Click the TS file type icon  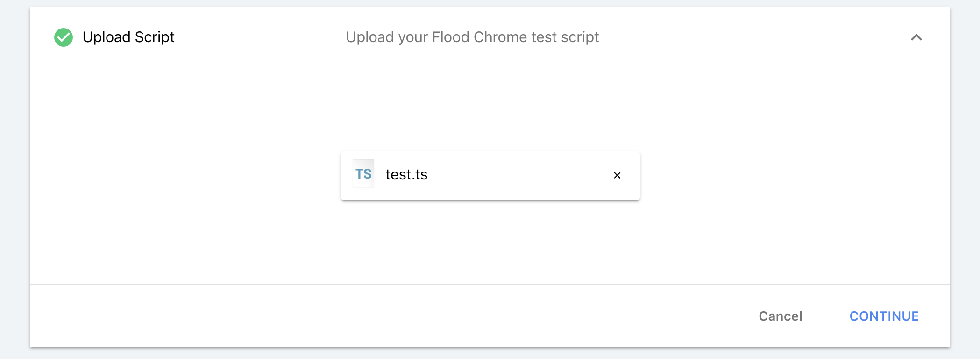click(x=363, y=174)
